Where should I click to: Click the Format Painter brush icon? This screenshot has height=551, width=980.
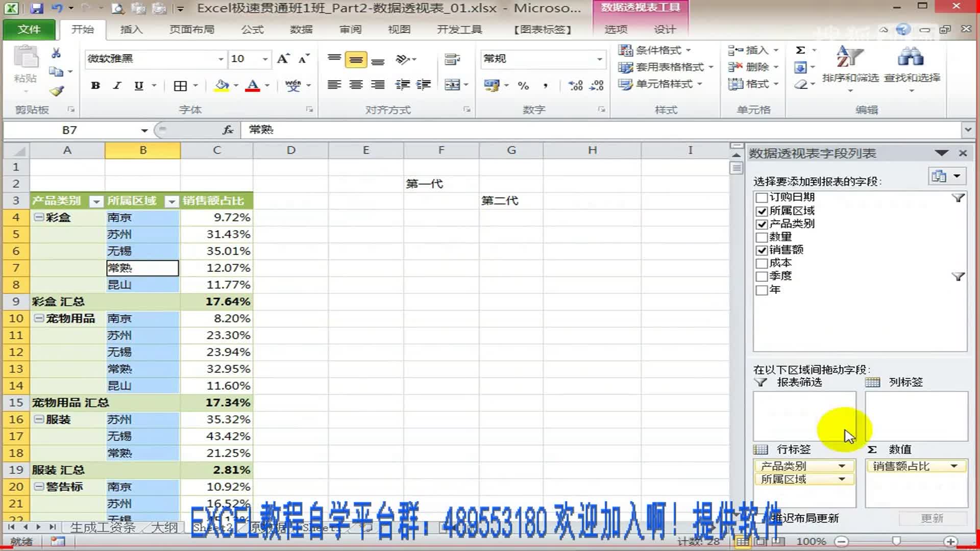[57, 92]
